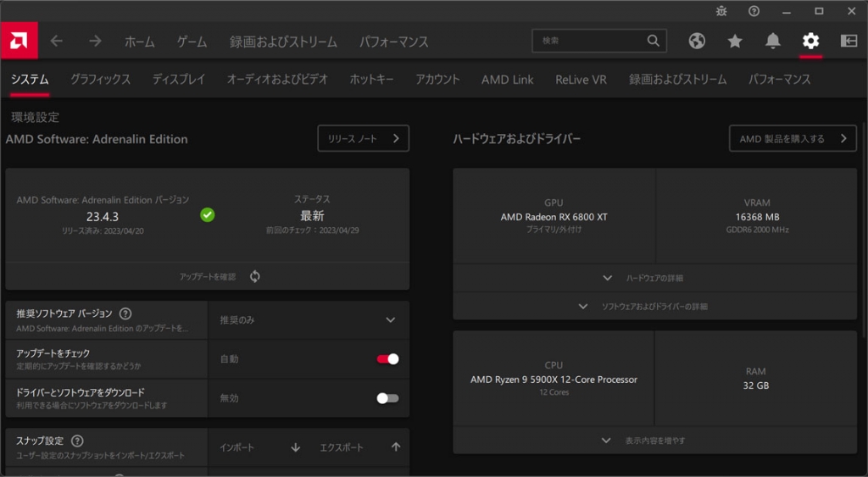Click AMD Ryzen 9 5900X processor text
868x477 pixels.
click(554, 380)
